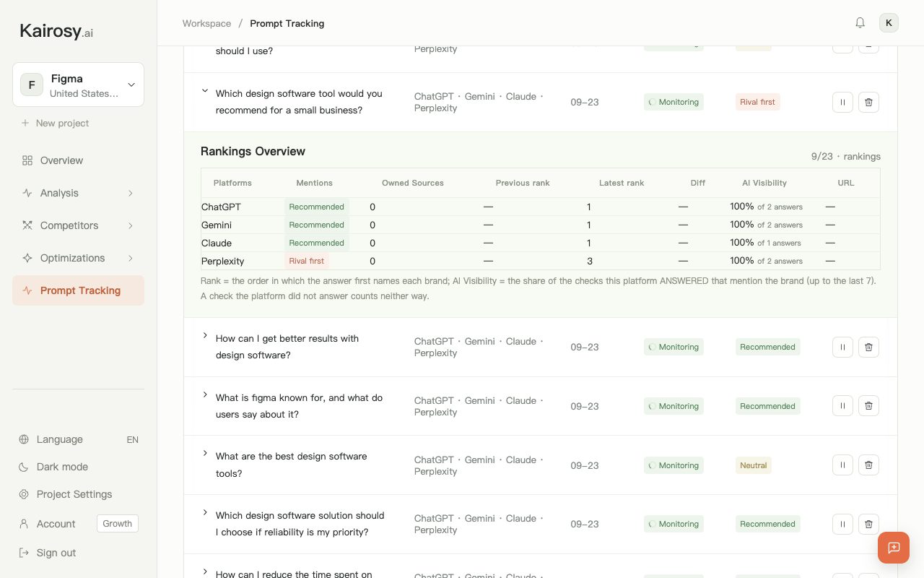
Task: Click the Growth plan badge
Action: click(118, 524)
